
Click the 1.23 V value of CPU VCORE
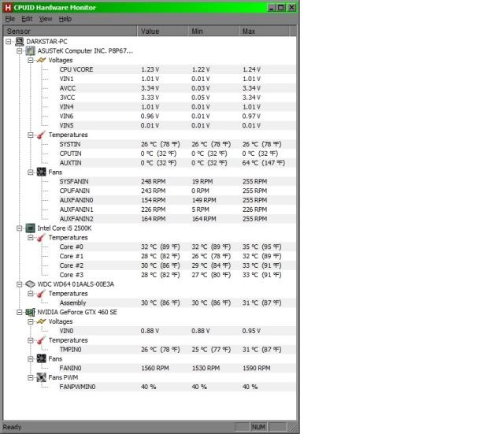pos(150,69)
